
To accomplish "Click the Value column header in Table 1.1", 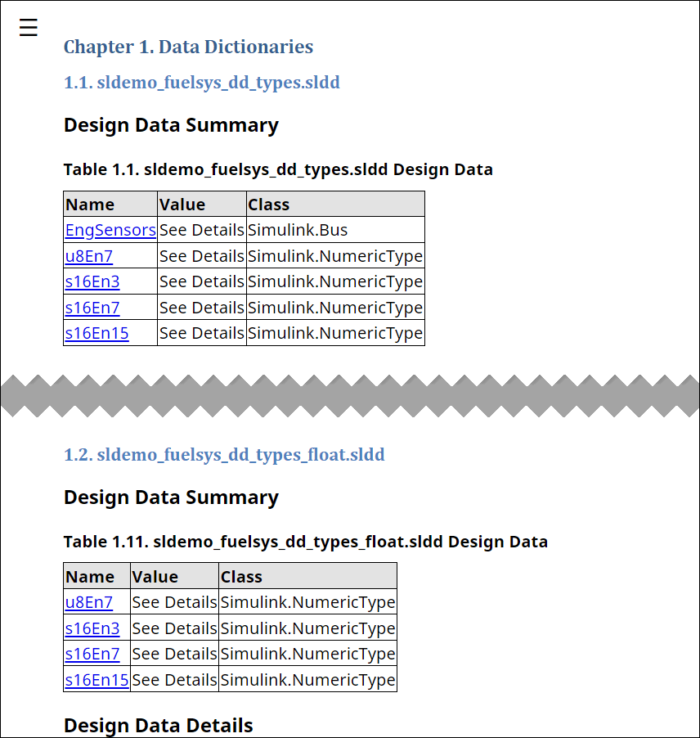I will [x=202, y=205].
